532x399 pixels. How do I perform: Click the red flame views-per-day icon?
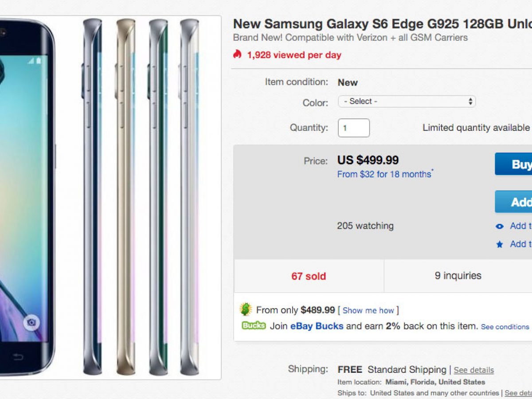coord(237,55)
